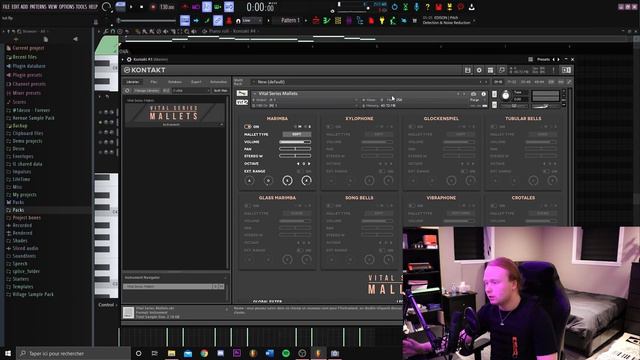640x360 pixels.
Task: Toggle the Marimba ON switch
Action: point(247,127)
